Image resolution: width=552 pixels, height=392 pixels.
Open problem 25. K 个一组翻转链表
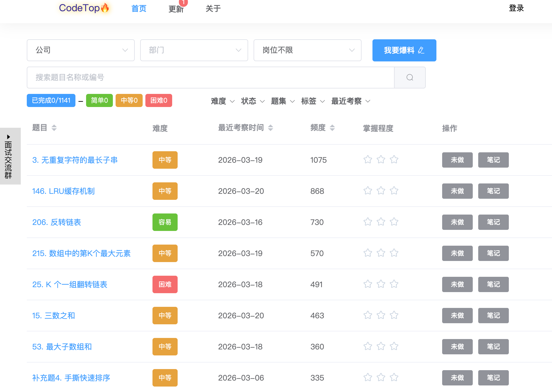(70, 284)
